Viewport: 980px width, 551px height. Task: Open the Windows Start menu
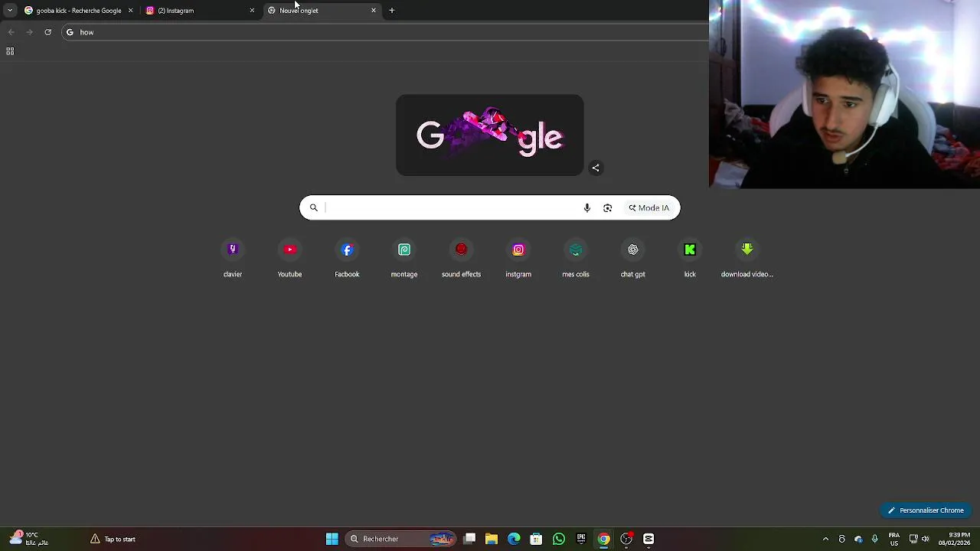(332, 539)
